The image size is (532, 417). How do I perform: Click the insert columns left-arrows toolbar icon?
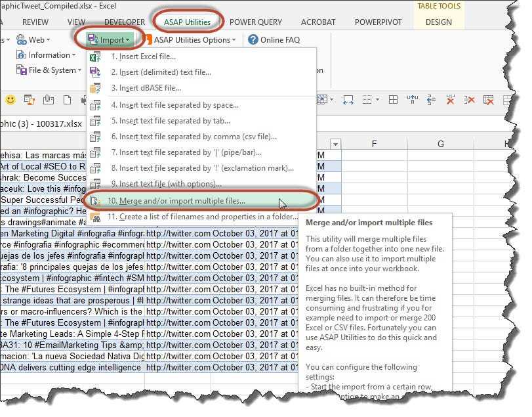pos(431,100)
